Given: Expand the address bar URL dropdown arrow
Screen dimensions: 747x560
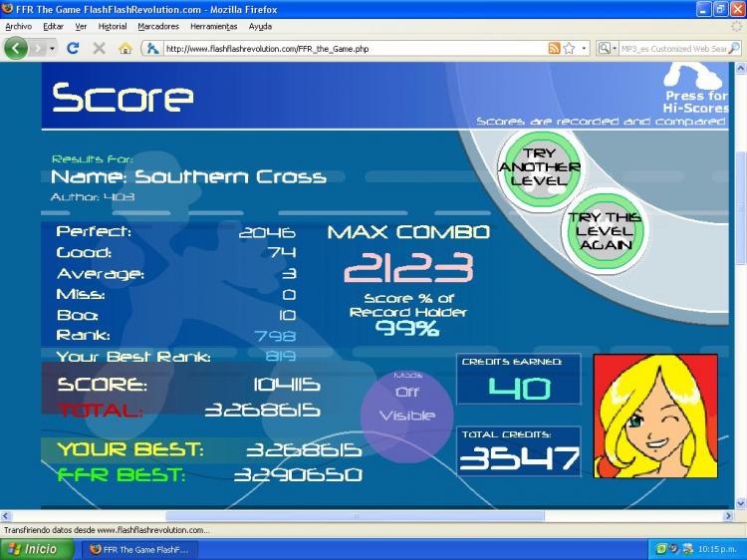Looking at the screenshot, I should coord(583,48).
